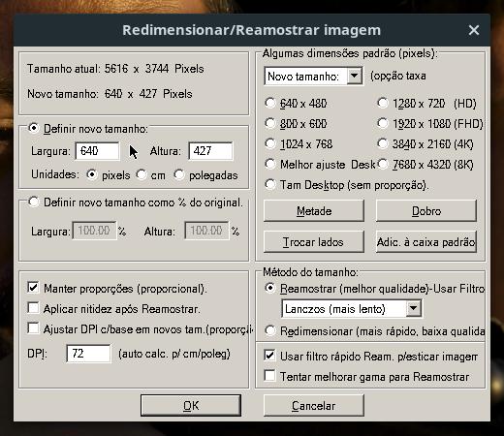
Task: Select the 3840 x 2160 (4K) preset
Action: point(383,143)
